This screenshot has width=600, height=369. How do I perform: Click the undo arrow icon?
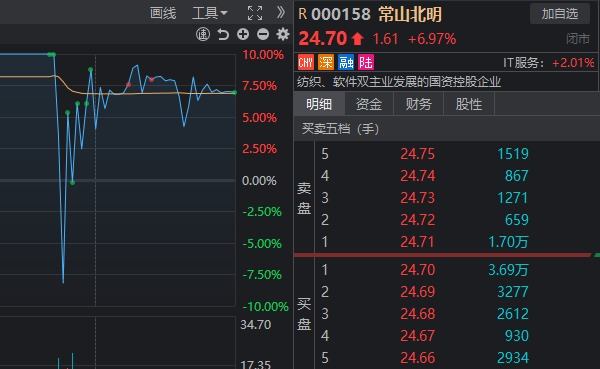(223, 34)
